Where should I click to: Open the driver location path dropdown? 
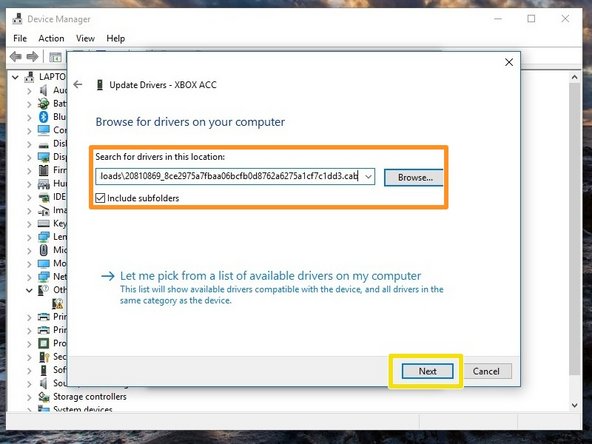[x=368, y=176]
